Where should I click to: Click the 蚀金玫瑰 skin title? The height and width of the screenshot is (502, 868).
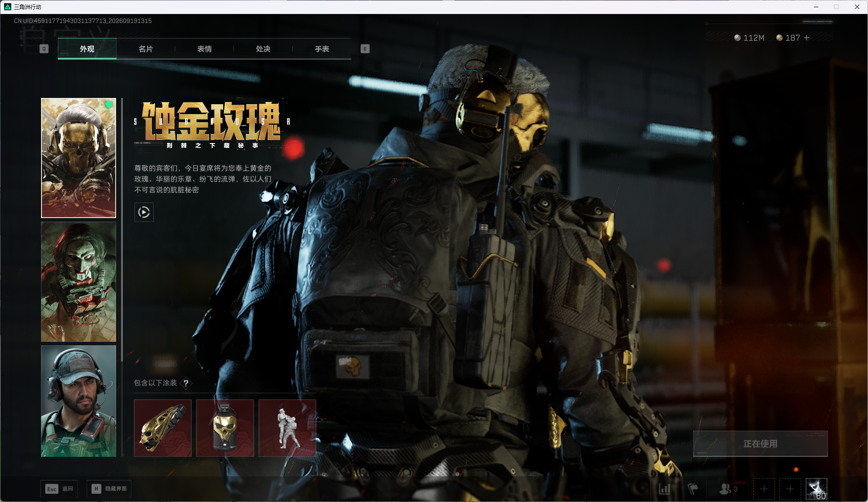coord(211,121)
